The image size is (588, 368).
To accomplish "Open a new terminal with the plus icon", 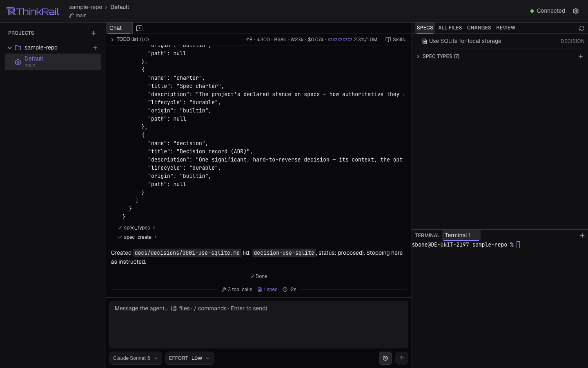I will 582,236.
